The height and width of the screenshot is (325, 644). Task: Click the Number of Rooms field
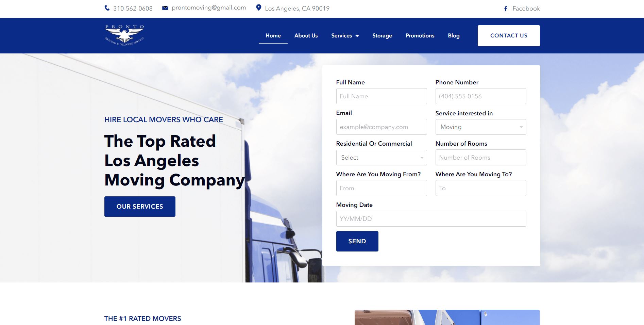pos(480,158)
